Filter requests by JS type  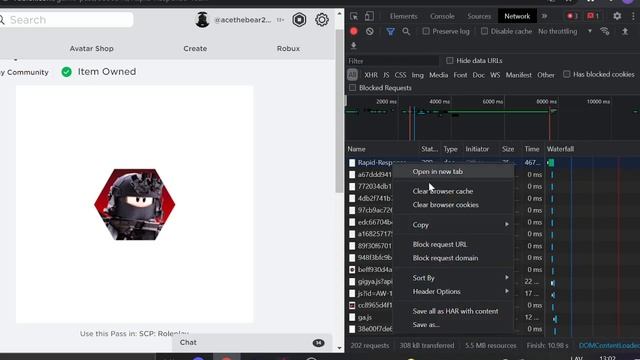click(386, 75)
